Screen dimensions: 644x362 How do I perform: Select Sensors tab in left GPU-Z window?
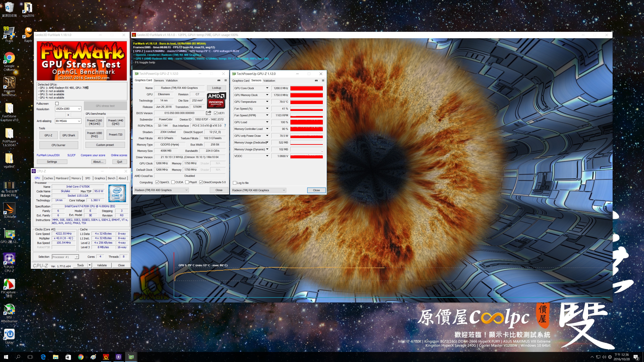pos(159,80)
